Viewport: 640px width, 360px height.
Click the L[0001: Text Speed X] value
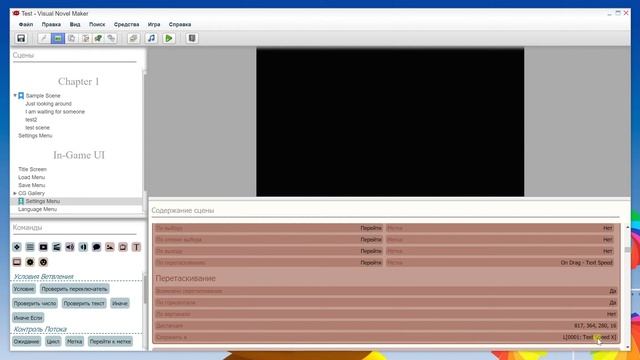pyautogui.click(x=589, y=337)
